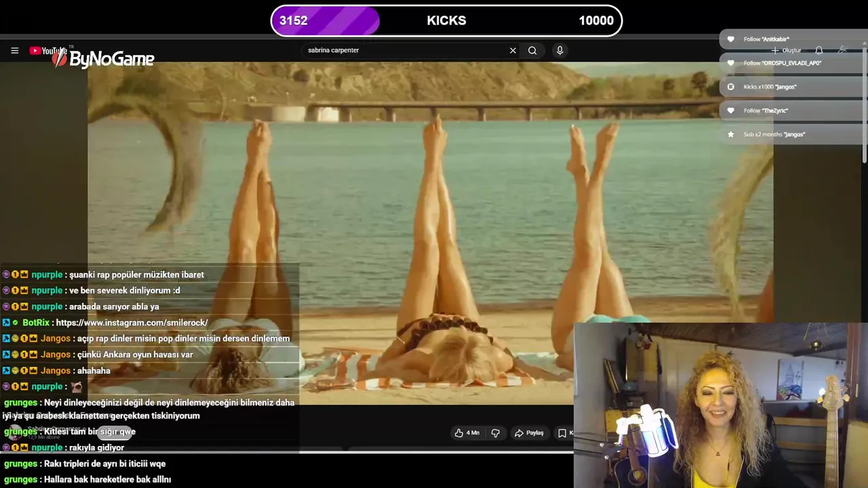Click npurple's 'rakıyla gidiyor' chat message
This screenshot has width=868, height=488.
(x=63, y=447)
